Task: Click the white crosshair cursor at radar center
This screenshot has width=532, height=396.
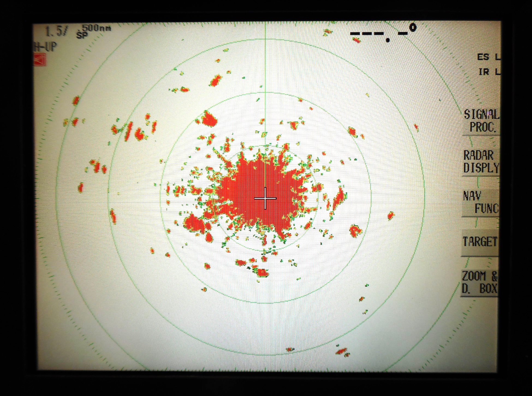Action: coord(265,198)
